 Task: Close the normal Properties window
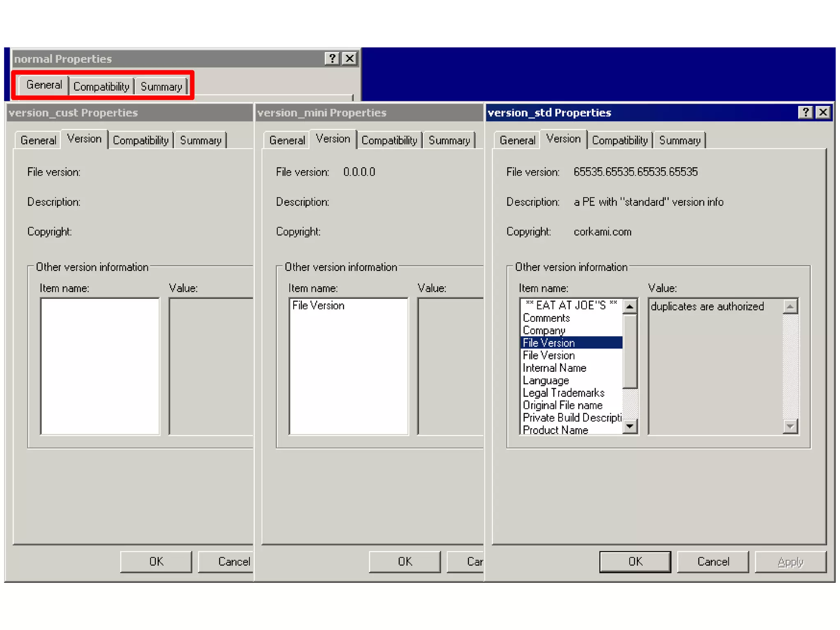(x=349, y=59)
